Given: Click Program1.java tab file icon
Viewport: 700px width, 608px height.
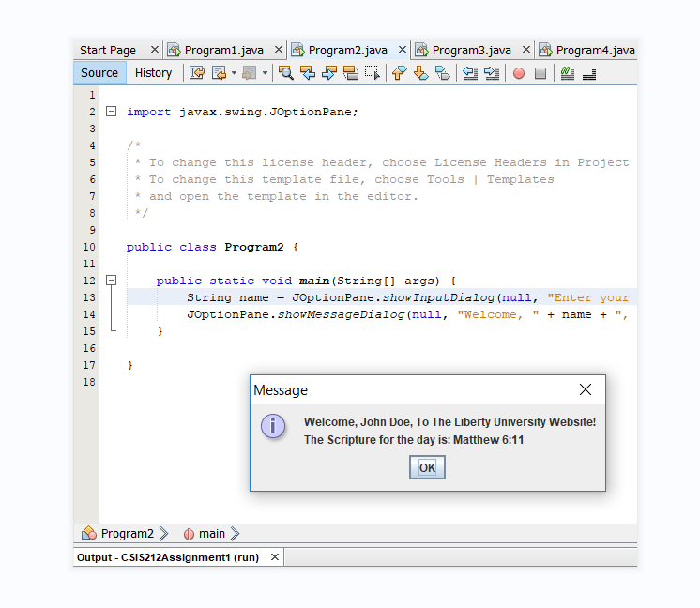Looking at the screenshot, I should (x=174, y=50).
